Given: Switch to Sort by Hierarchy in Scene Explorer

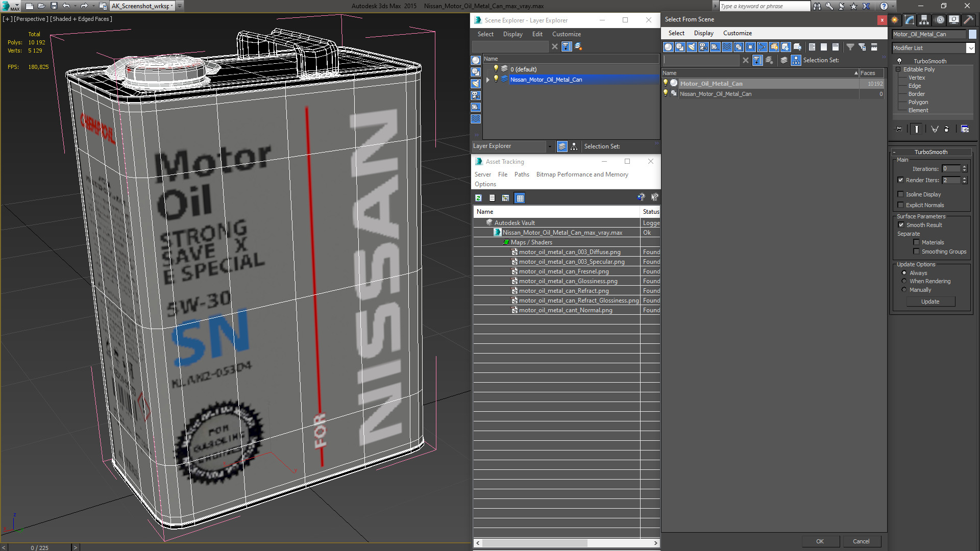Looking at the screenshot, I should (x=574, y=146).
